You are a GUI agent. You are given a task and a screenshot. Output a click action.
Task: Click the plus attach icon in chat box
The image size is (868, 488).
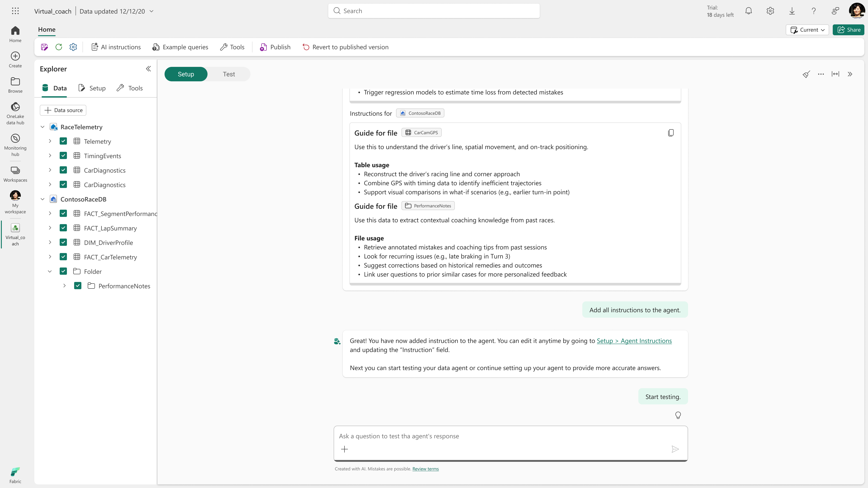coord(344,449)
